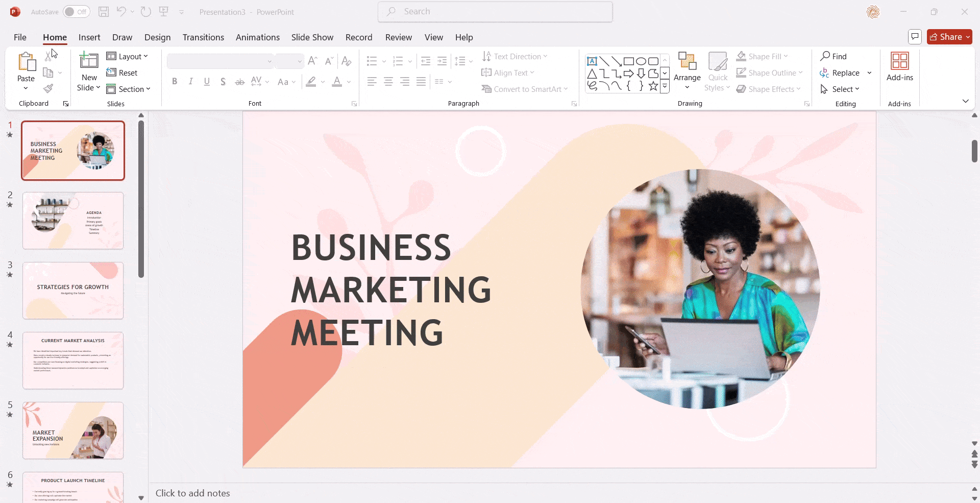Expand the Section dropdown
Image resolution: width=980 pixels, height=503 pixels.
(130, 89)
